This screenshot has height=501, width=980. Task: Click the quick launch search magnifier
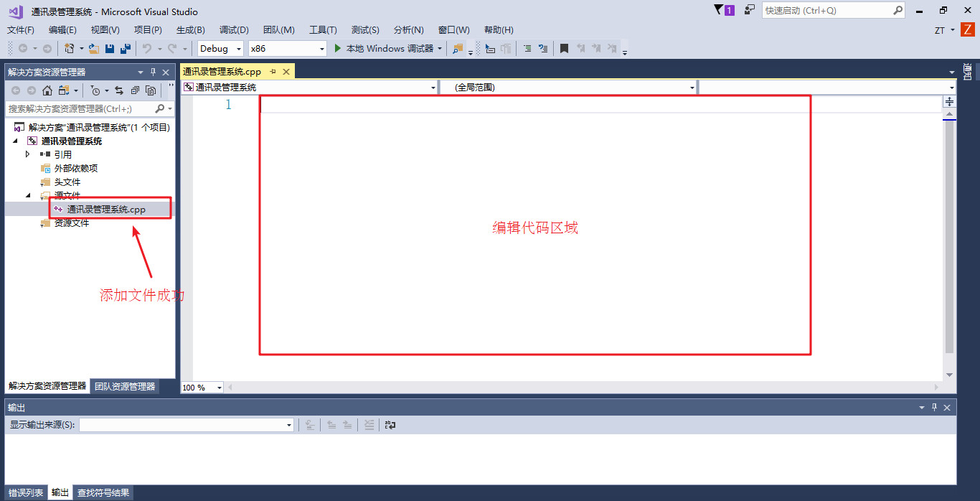(897, 11)
